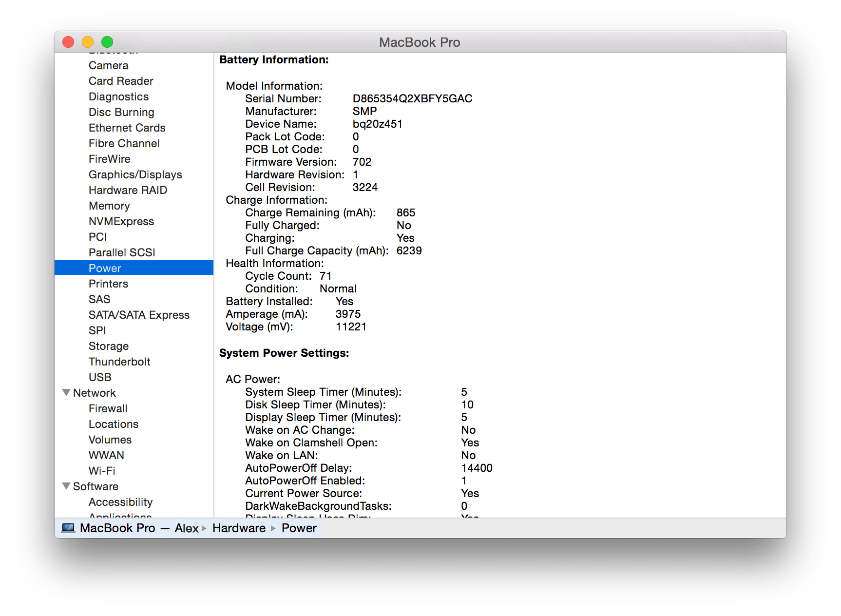The image size is (841, 616).
Task: Click the chevron after Hardware in the breadcrumb
Action: point(272,528)
